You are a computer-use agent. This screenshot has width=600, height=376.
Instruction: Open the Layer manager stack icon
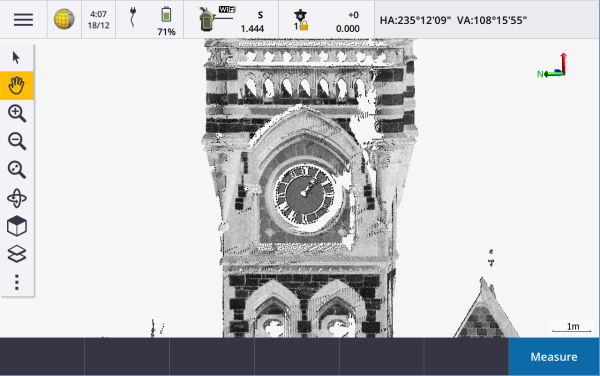pyautogui.click(x=17, y=254)
